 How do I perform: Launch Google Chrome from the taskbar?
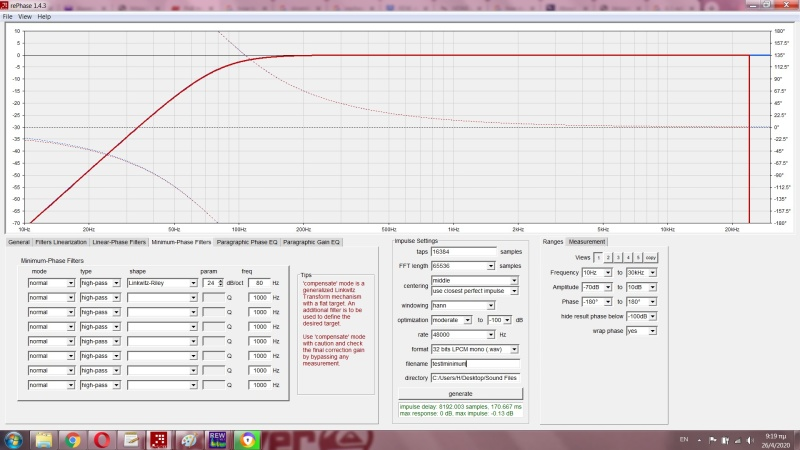(73, 439)
